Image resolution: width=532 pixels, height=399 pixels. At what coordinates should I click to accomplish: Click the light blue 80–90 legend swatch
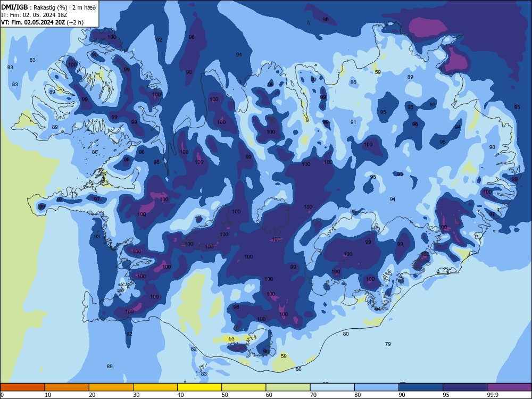point(377,387)
